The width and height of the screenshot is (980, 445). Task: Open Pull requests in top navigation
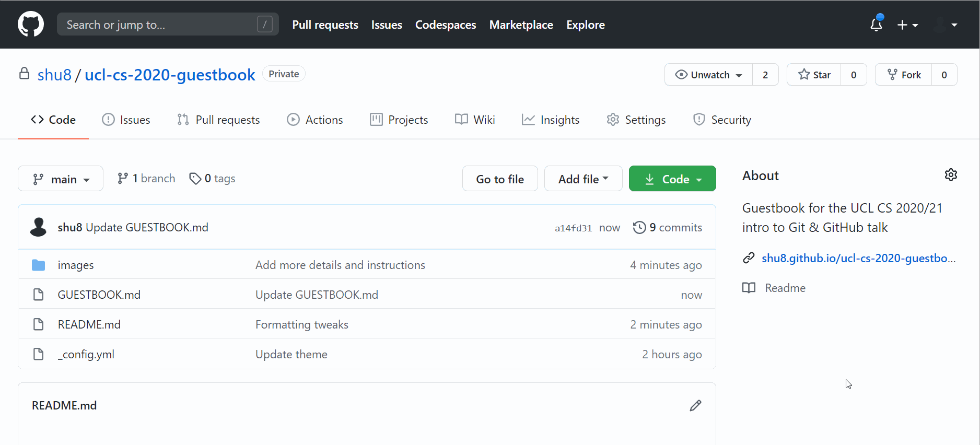pyautogui.click(x=325, y=25)
